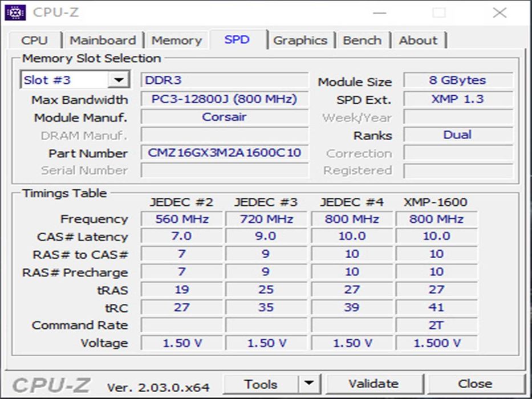Switch to the CPU tab
This screenshot has width=532, height=399.
pyautogui.click(x=35, y=40)
